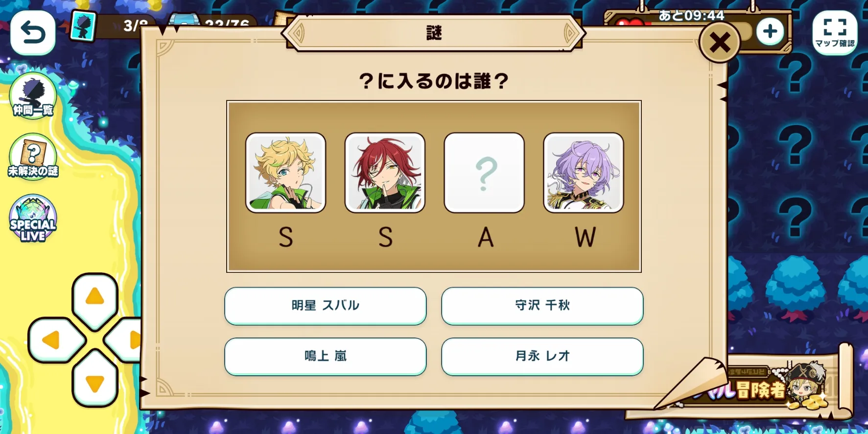The width and height of the screenshot is (868, 434).
Task: Choose answer 守沢 千秋
Action: tap(542, 306)
